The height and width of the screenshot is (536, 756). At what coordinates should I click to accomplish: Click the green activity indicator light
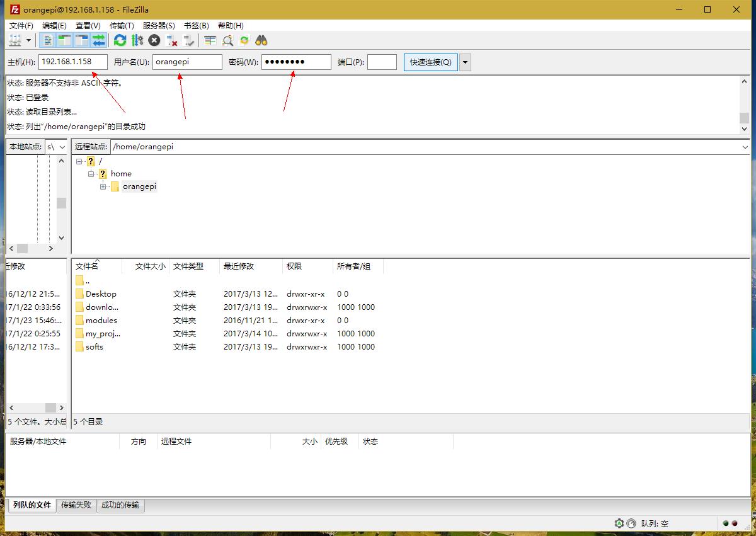(x=726, y=523)
